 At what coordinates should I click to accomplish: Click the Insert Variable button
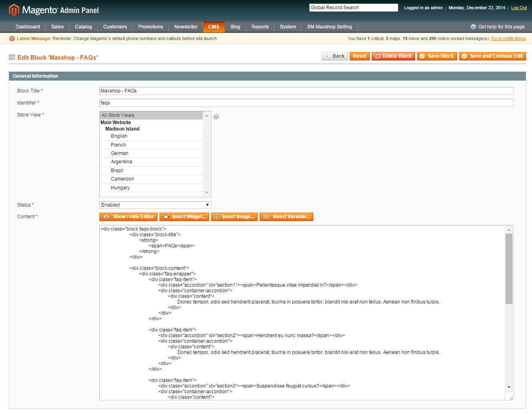click(x=286, y=217)
